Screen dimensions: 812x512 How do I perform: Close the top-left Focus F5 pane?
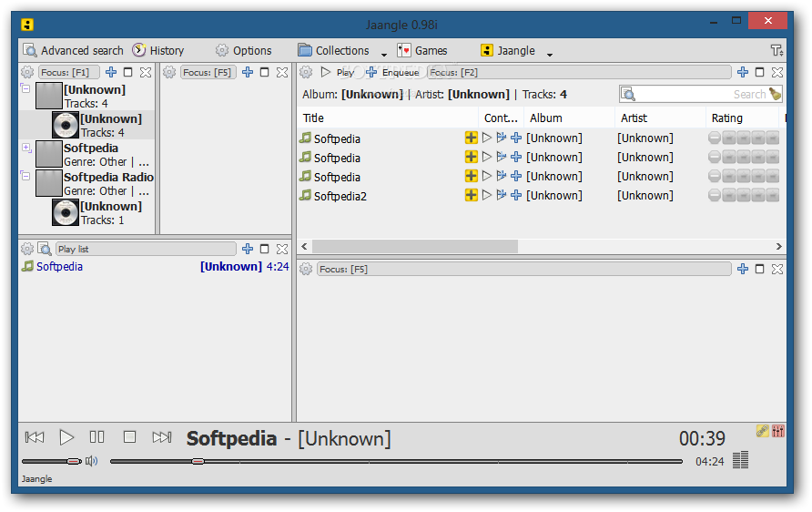tap(282, 72)
